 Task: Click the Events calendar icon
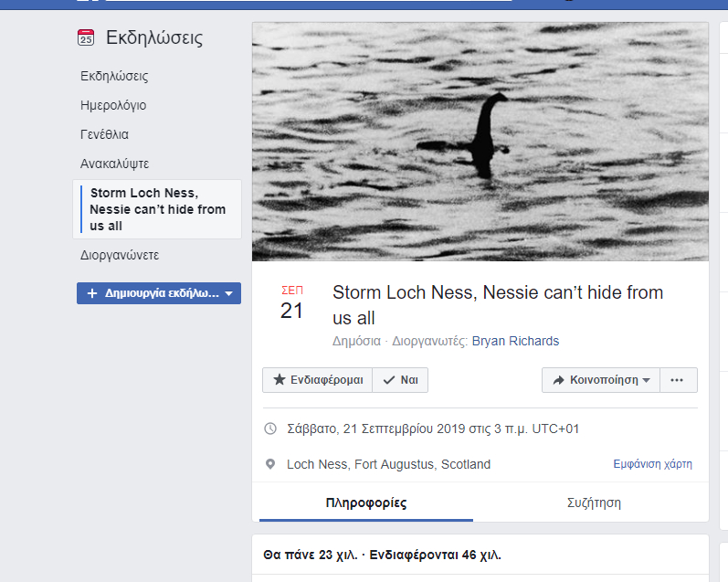(x=86, y=37)
